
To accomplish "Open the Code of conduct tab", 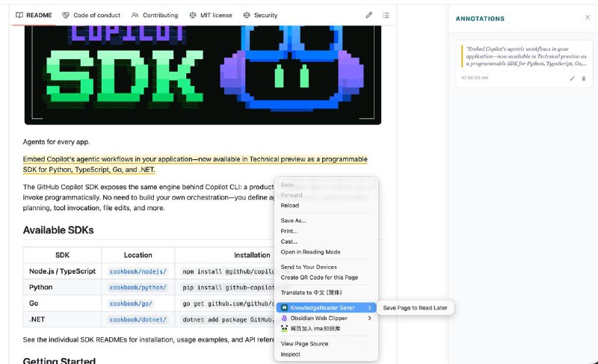I will [91, 15].
